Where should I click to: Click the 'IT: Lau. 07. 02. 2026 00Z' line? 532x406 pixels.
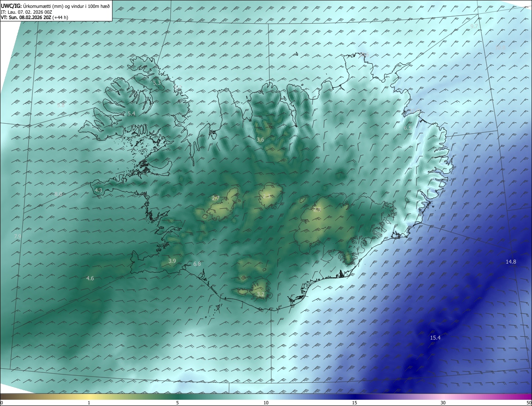pos(26,12)
